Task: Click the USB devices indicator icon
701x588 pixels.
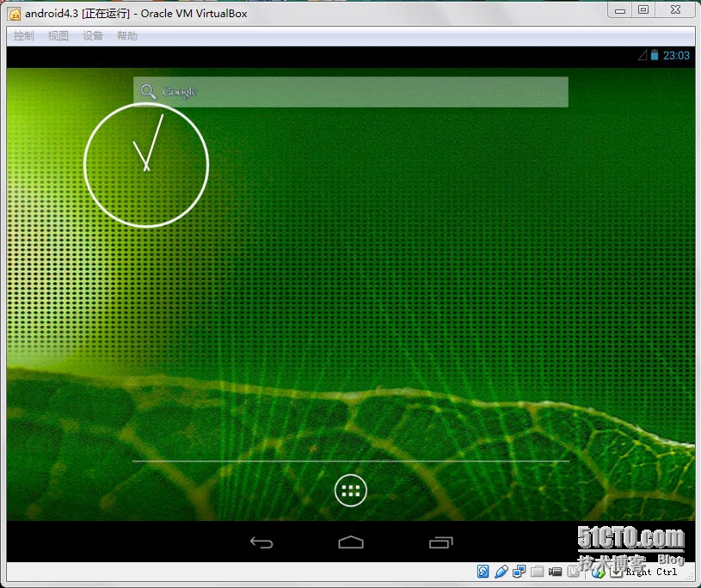Action: (x=501, y=572)
